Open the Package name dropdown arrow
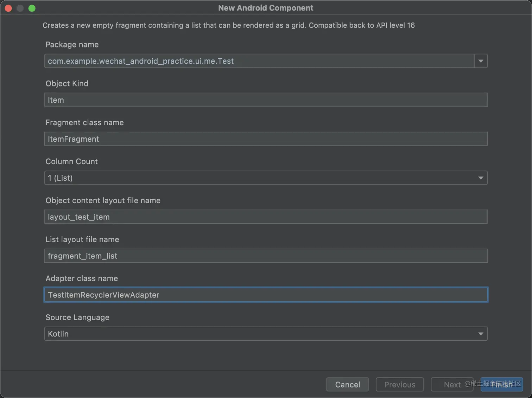532x398 pixels. pos(481,61)
